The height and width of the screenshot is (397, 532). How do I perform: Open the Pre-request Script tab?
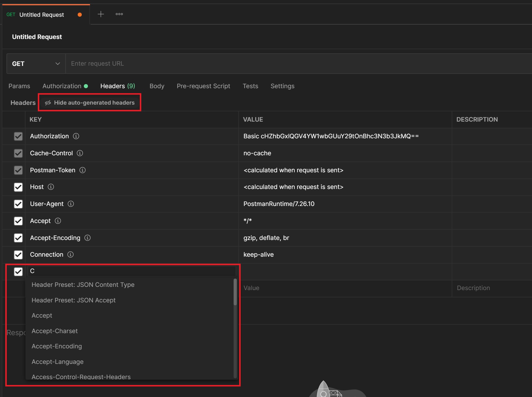203,86
